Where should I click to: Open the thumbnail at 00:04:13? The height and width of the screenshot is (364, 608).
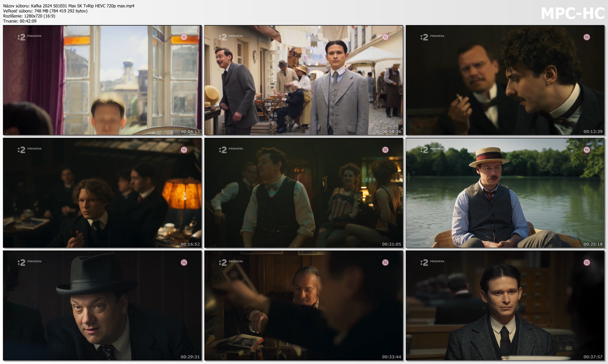102,80
